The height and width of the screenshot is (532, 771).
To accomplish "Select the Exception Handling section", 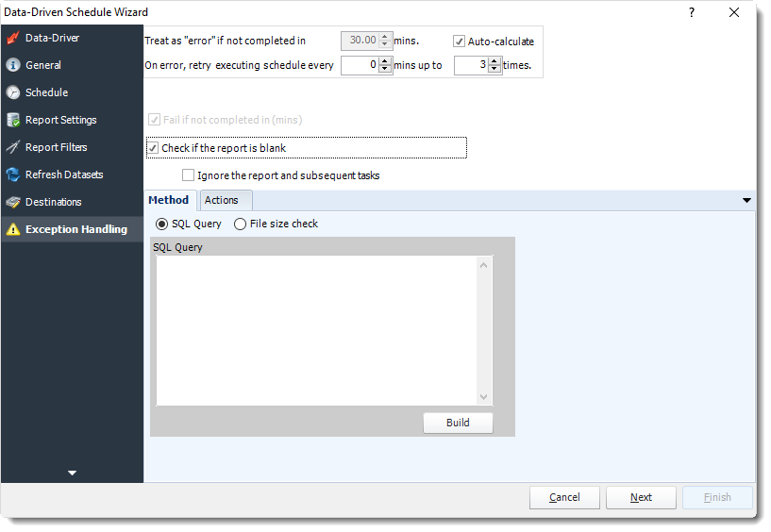I will pyautogui.click(x=73, y=229).
